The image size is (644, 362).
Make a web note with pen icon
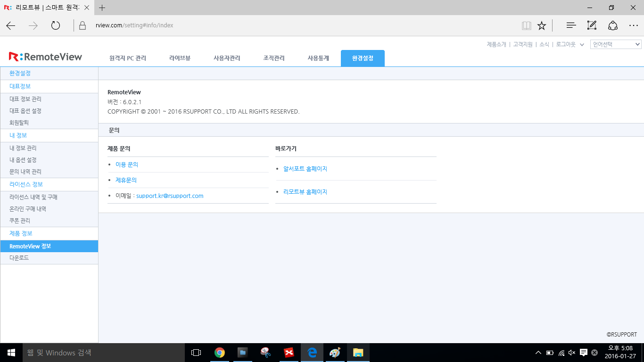[592, 25]
